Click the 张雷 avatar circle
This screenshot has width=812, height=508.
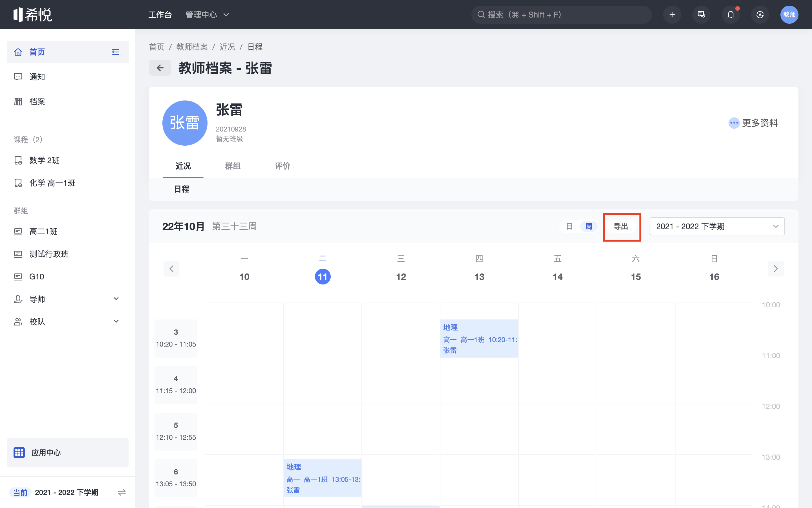click(x=185, y=123)
